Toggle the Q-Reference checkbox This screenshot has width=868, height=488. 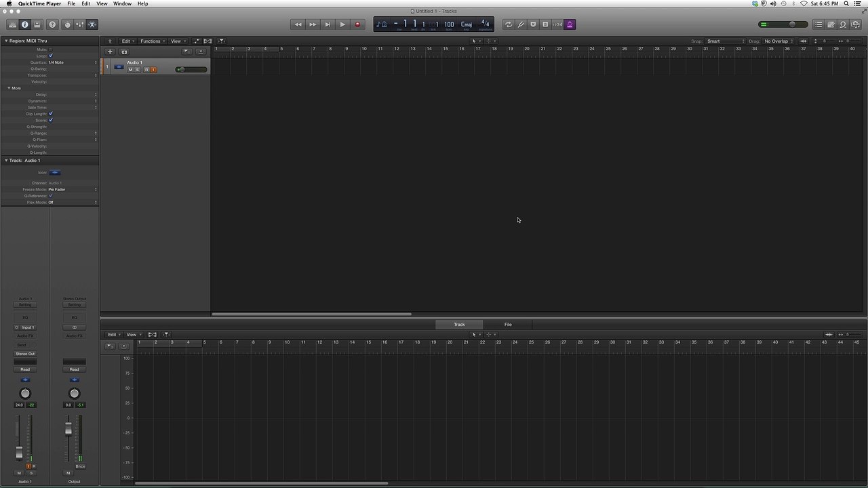pyautogui.click(x=51, y=196)
